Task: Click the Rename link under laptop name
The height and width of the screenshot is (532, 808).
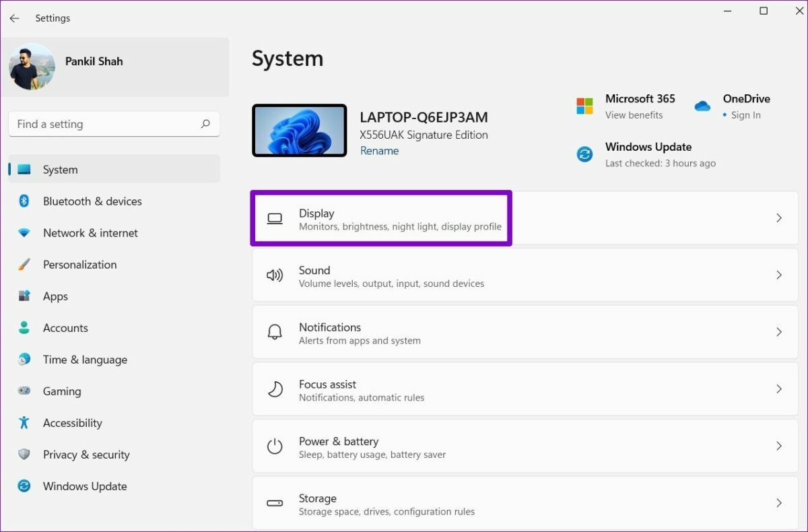Action: pyautogui.click(x=379, y=151)
